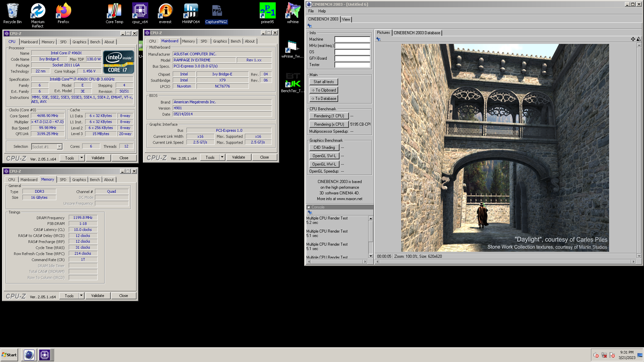Click Tools button in Memory CPU-Z window

tap(69, 296)
